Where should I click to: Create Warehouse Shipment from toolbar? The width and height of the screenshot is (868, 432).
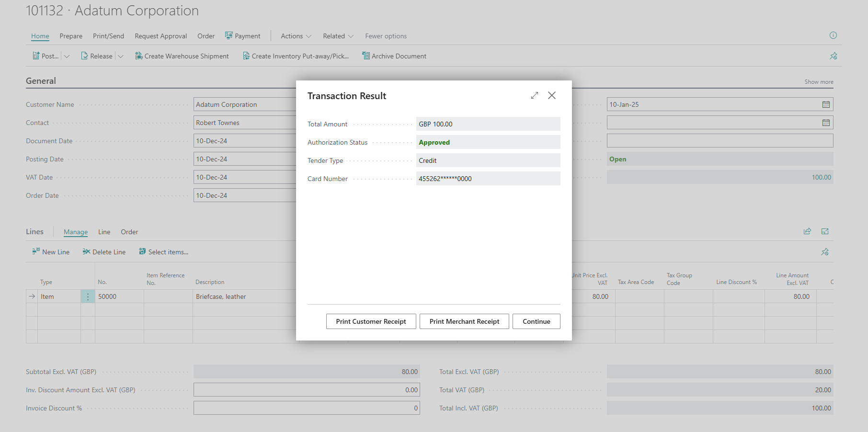pyautogui.click(x=182, y=56)
